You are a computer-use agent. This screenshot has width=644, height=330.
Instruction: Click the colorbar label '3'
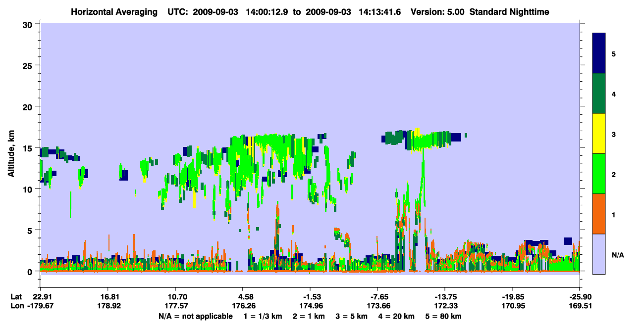tap(614, 134)
